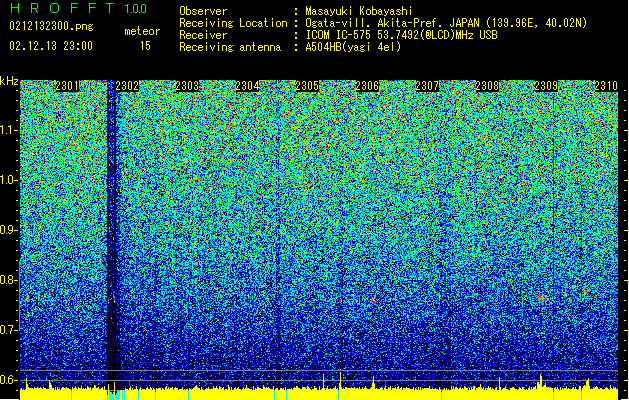Click the timestamp 02.12.13 23:00
Viewport: 629px width, 400px height.
(51, 46)
